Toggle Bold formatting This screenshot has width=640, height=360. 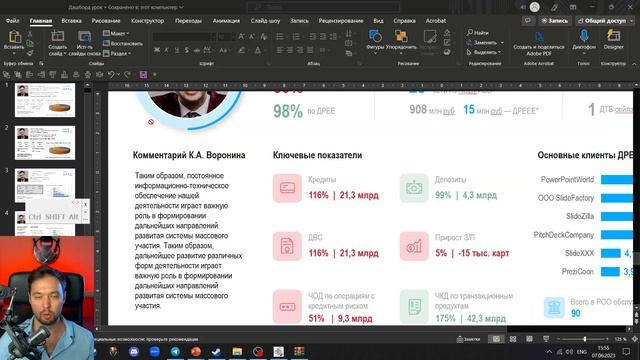point(157,50)
